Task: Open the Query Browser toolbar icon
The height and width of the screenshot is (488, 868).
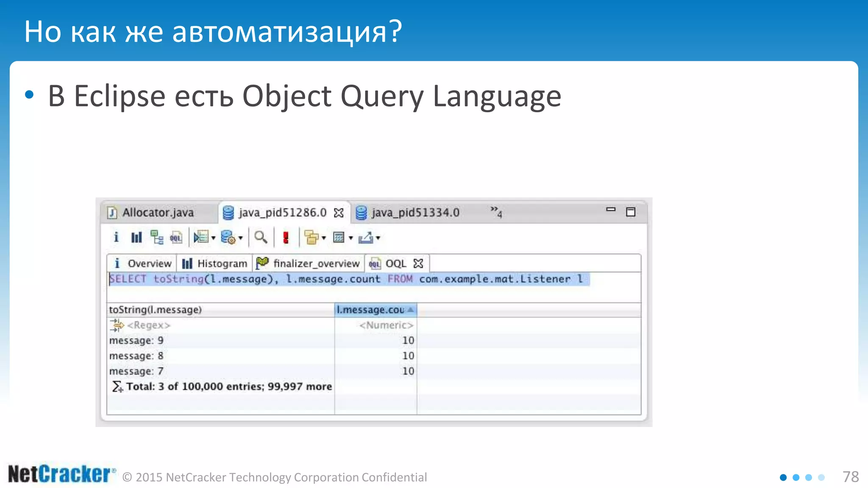Action: coord(228,237)
